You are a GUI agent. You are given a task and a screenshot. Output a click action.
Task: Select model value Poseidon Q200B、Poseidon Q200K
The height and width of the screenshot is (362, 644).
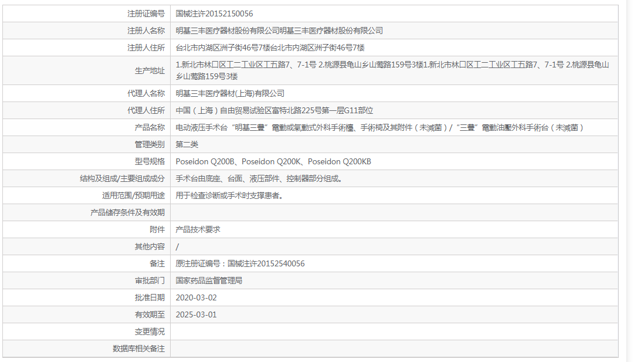273,161
